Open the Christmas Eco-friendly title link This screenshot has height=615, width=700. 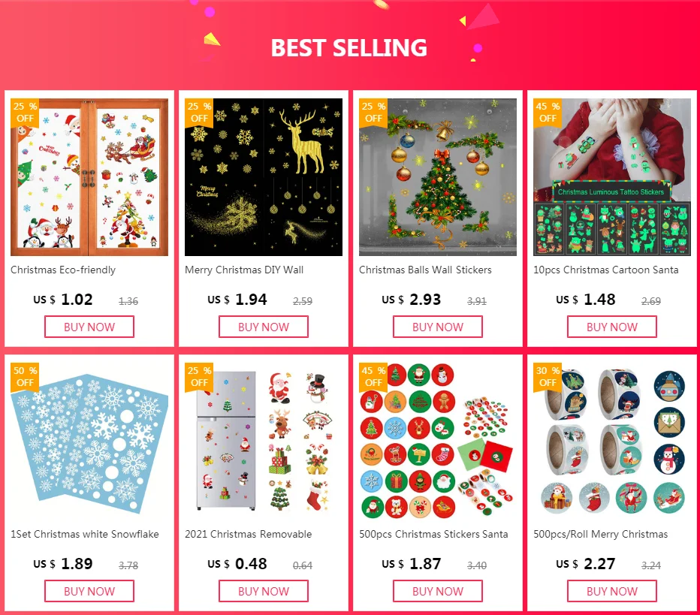click(63, 270)
